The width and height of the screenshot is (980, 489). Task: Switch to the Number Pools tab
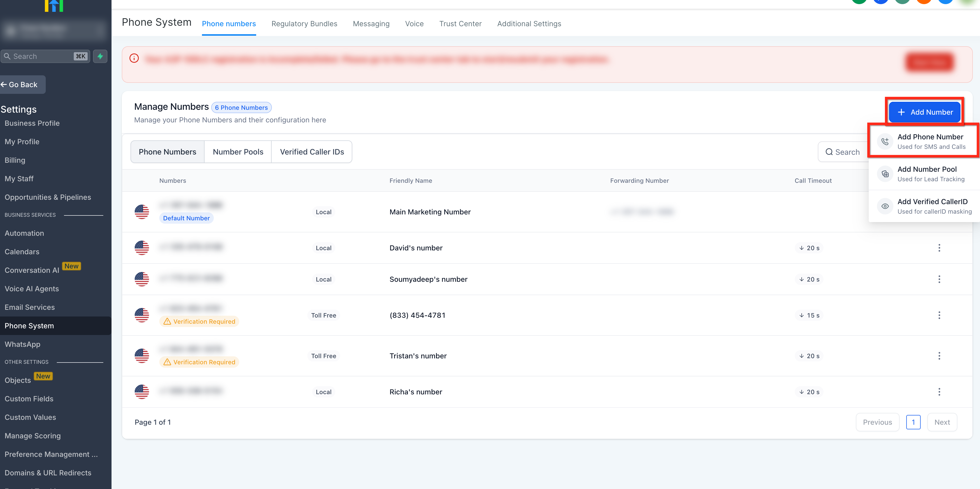click(x=238, y=152)
